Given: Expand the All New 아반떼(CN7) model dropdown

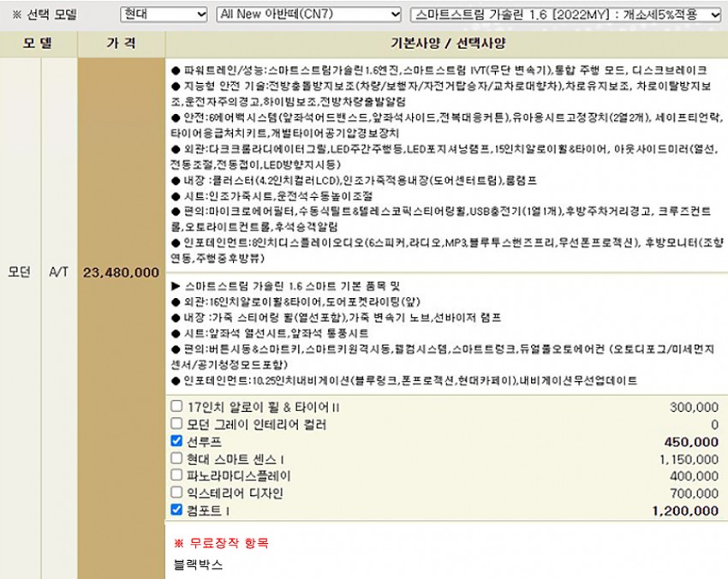Looking at the screenshot, I should coord(308,15).
